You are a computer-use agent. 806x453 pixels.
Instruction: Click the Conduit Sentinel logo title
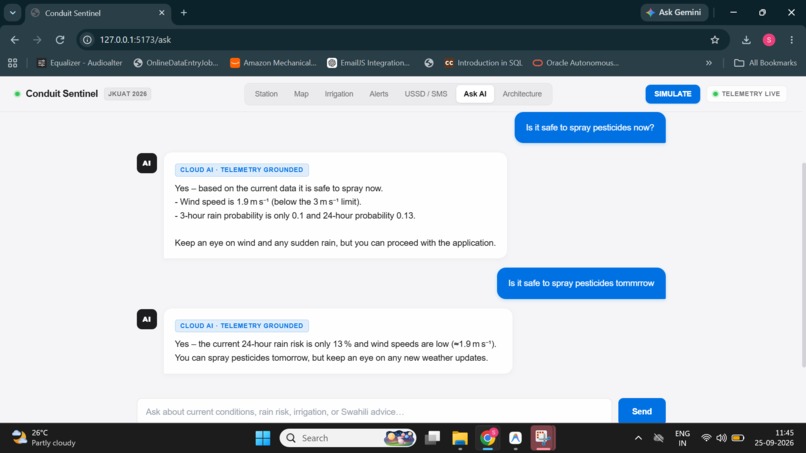tap(62, 94)
